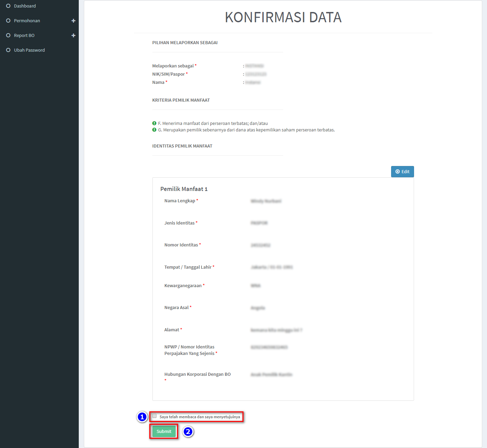Expand the Report BO submenu with plus sign

point(73,35)
